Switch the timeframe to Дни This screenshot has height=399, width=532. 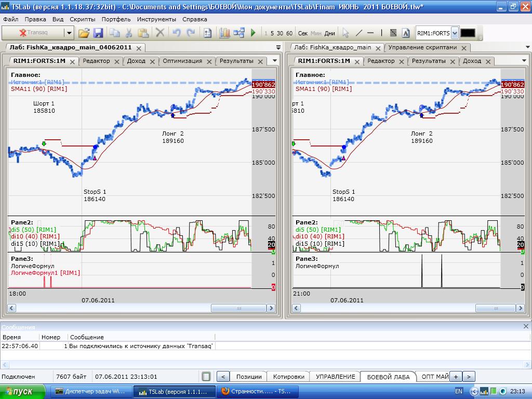[x=330, y=33]
